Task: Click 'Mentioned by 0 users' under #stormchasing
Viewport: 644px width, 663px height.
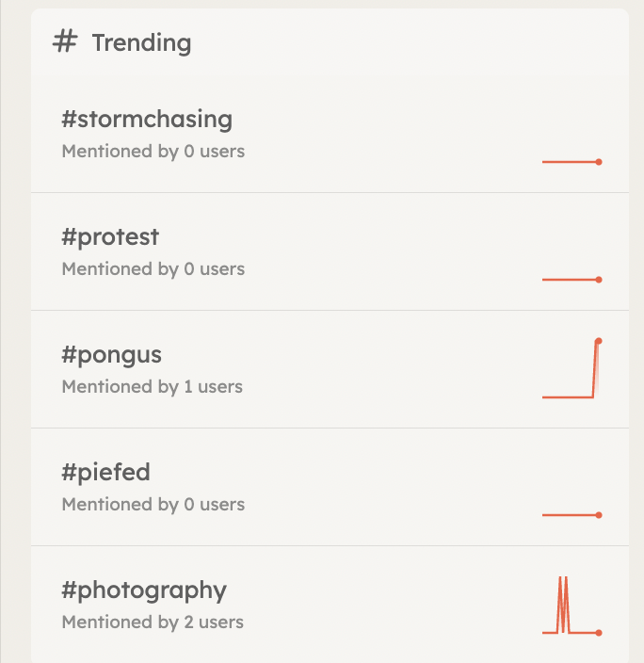Action: pos(153,152)
